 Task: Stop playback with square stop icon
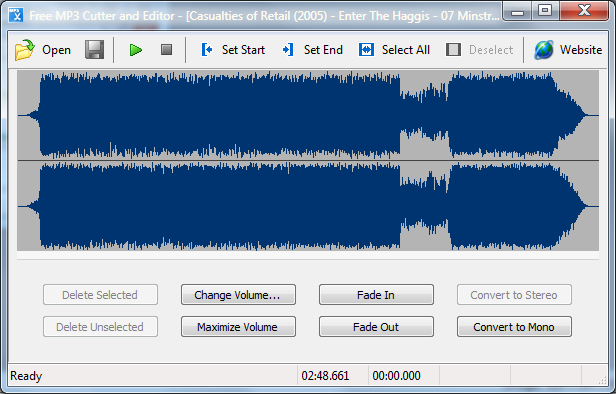166,49
